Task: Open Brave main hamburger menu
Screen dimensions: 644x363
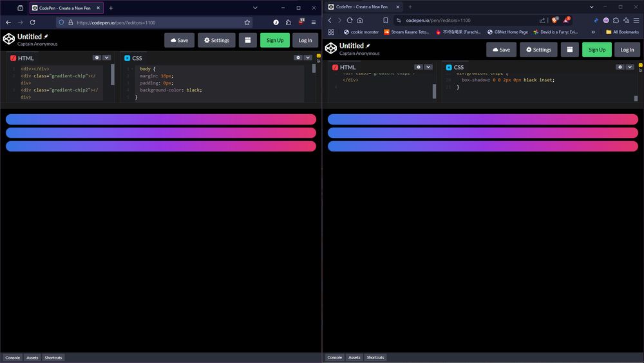Action: coord(636,20)
